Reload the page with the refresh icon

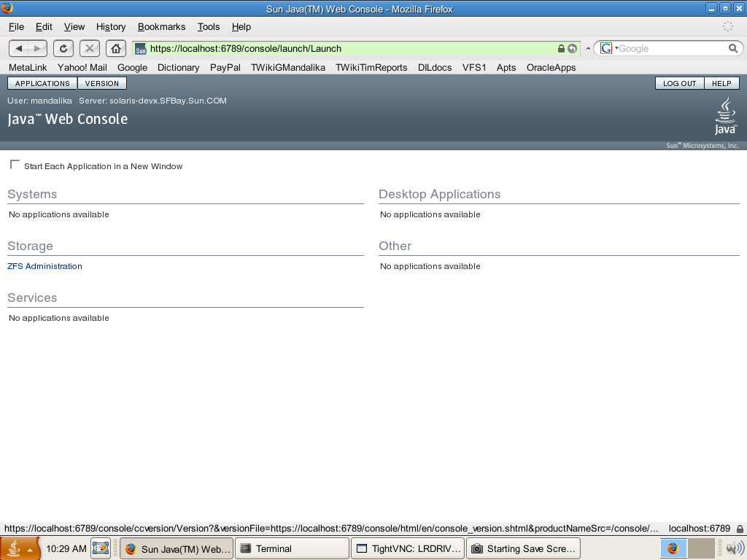coord(63,48)
